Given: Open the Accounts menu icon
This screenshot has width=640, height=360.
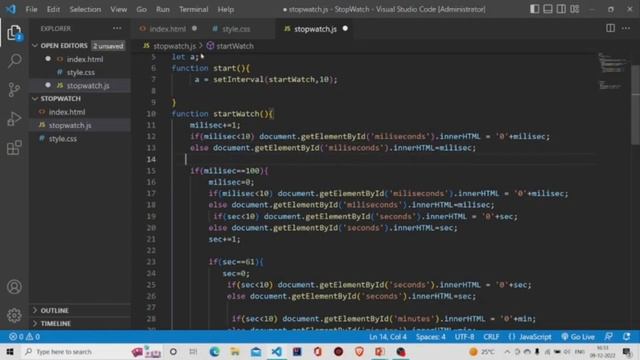Looking at the screenshot, I should [x=14, y=287].
